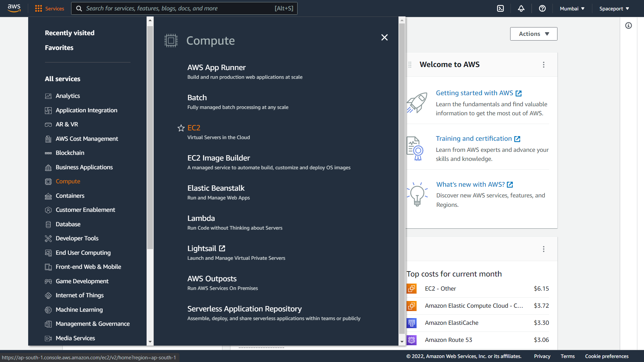Open Getting started with AWS link
This screenshot has height=362, width=644.
479,93
